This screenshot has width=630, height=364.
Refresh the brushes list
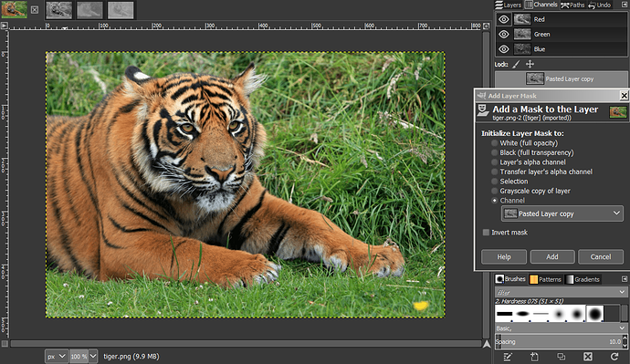614,357
